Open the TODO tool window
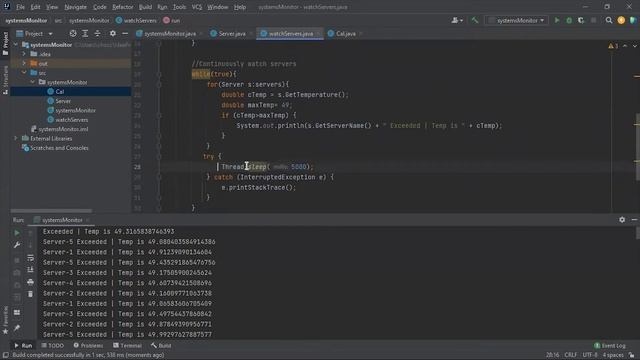This screenshot has width=640, height=360. 53,345
